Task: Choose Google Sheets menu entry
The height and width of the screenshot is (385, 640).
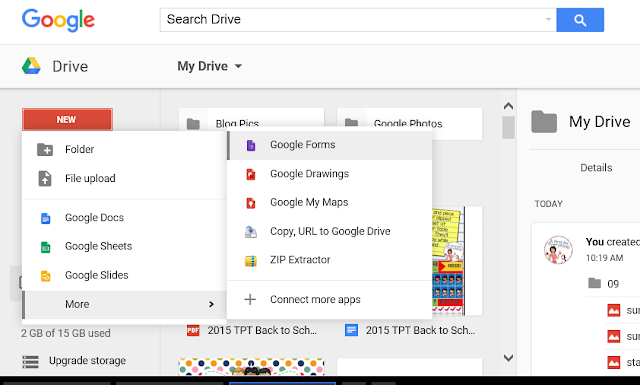Action: pyautogui.click(x=124, y=246)
